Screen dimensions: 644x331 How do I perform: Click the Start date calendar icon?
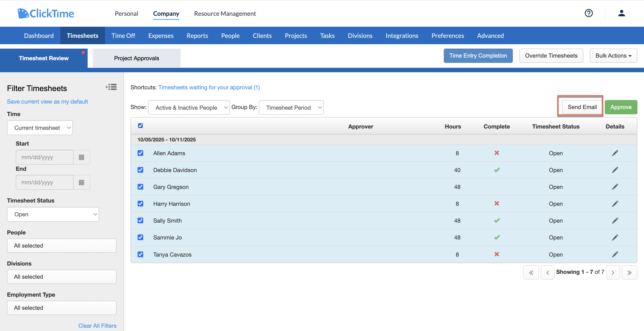81,157
